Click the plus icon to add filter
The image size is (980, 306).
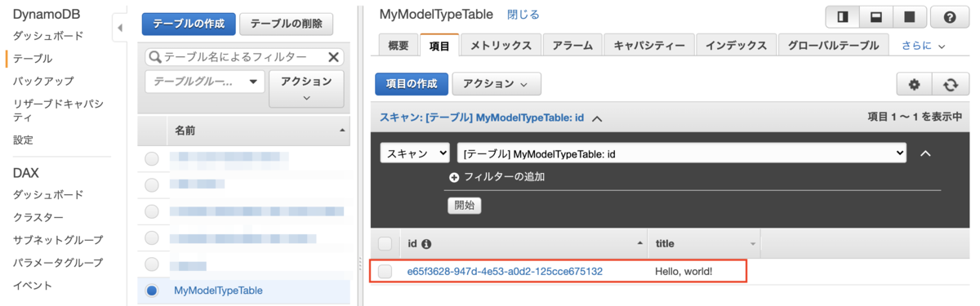click(454, 176)
